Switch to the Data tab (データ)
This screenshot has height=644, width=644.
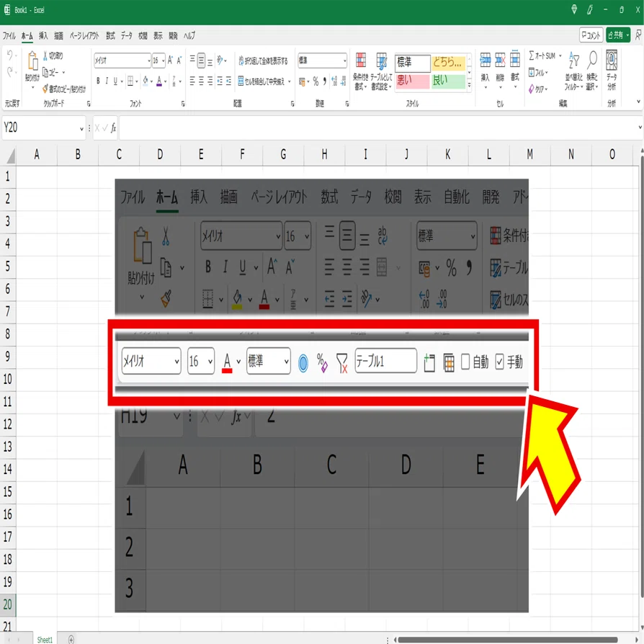click(127, 36)
